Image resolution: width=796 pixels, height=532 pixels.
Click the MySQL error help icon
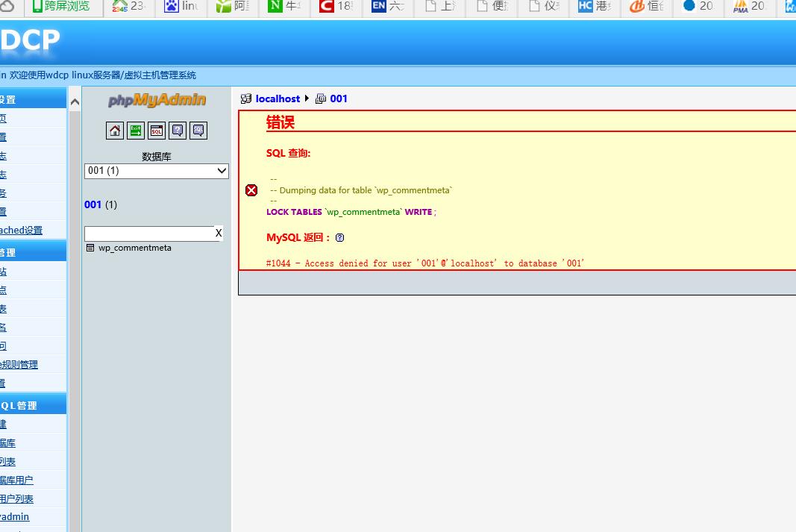coord(340,238)
